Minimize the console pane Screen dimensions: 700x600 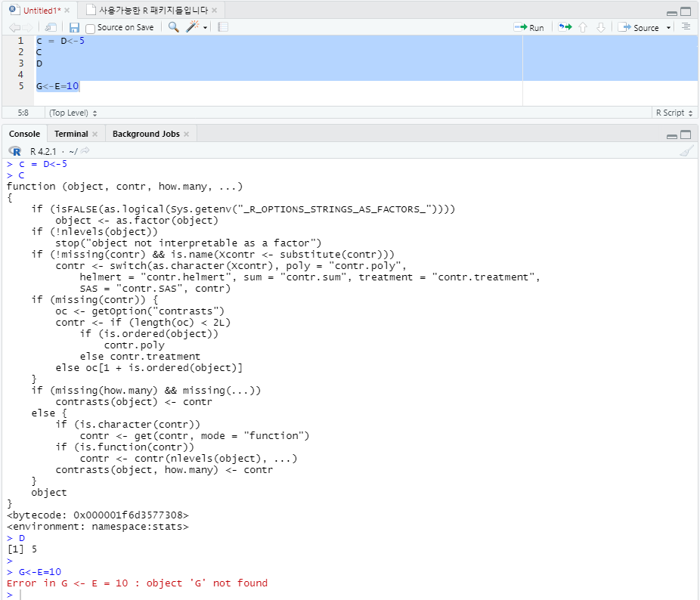(672, 136)
